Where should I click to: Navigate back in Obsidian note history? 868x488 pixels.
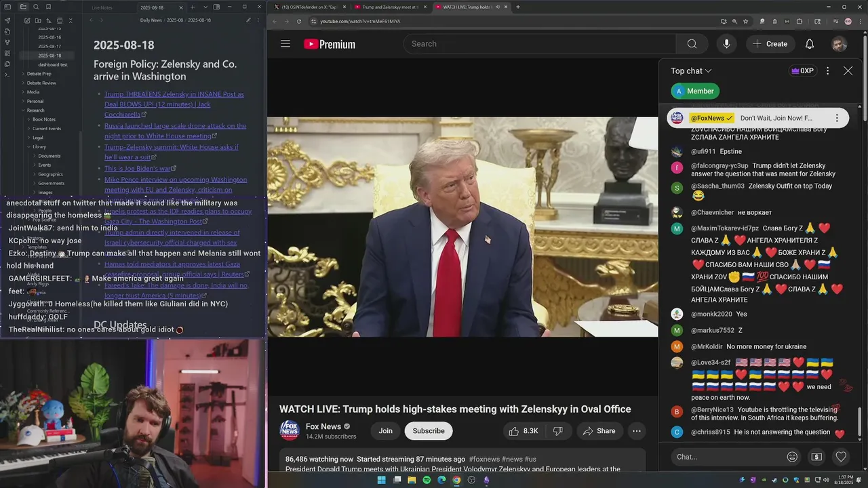93,20
